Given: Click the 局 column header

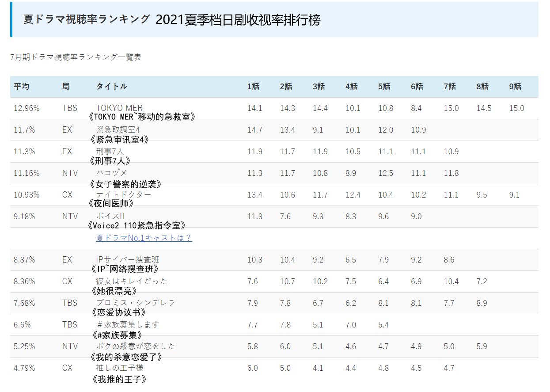Looking at the screenshot, I should click(x=66, y=87).
